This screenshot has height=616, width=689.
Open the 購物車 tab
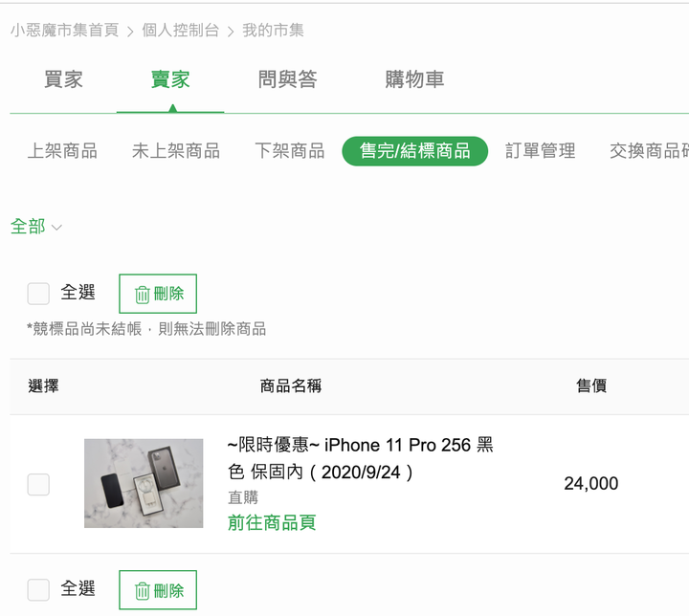coord(414,79)
